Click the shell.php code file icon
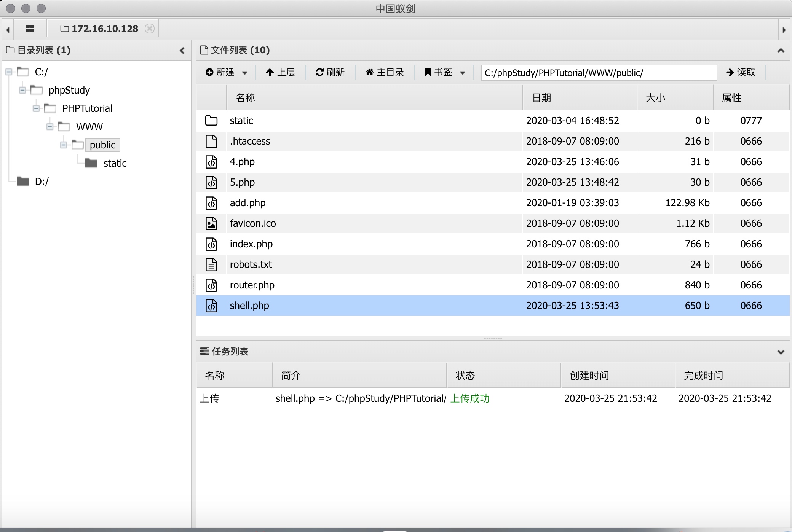 tap(211, 306)
